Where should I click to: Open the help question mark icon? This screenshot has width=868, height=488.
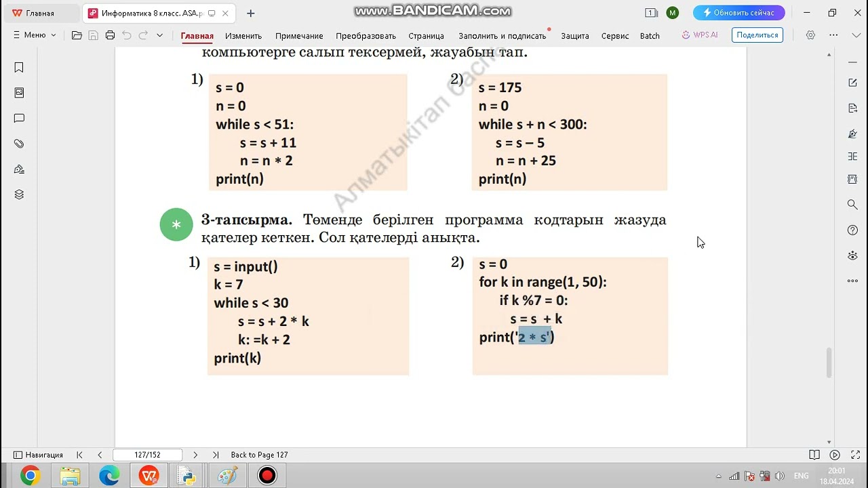coord(852,230)
